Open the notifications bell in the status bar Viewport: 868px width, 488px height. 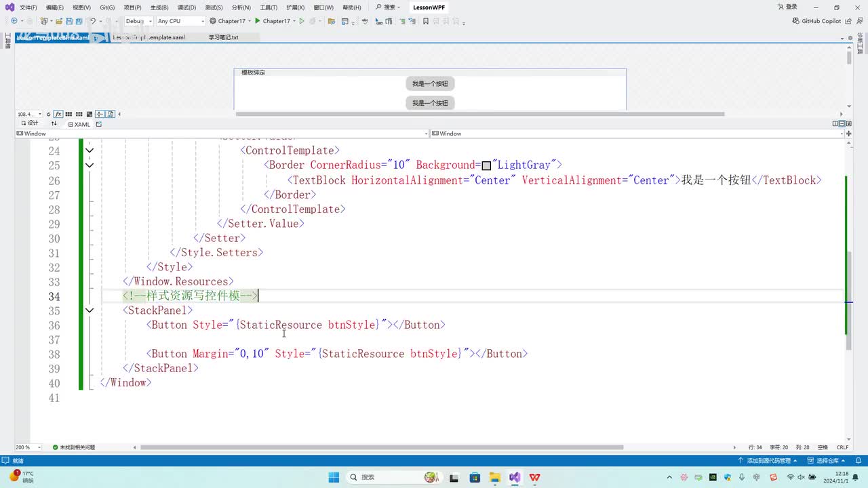pyautogui.click(x=859, y=461)
